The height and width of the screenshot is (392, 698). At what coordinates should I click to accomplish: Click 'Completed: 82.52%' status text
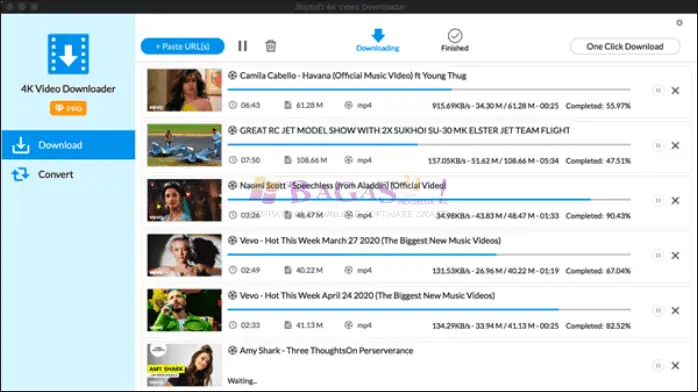598,326
